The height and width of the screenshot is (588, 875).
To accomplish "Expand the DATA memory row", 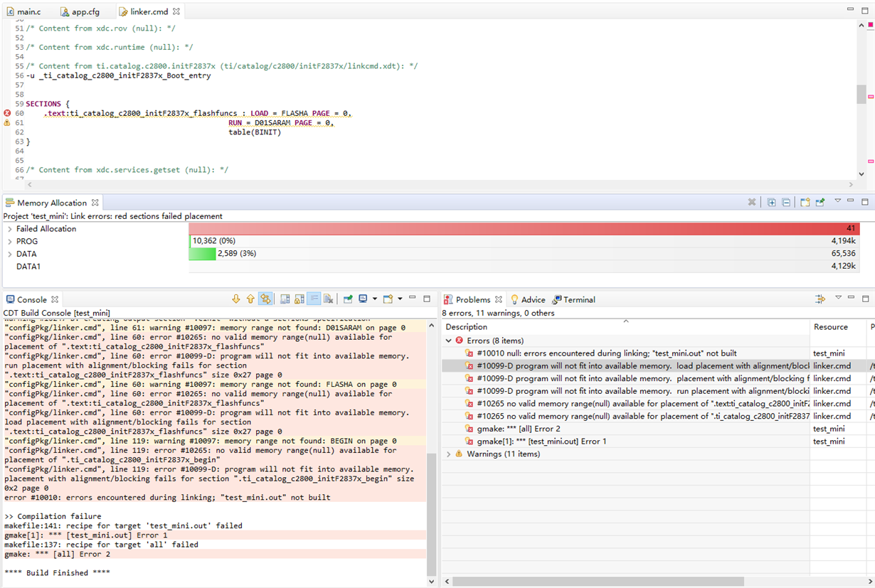I will (x=10, y=254).
